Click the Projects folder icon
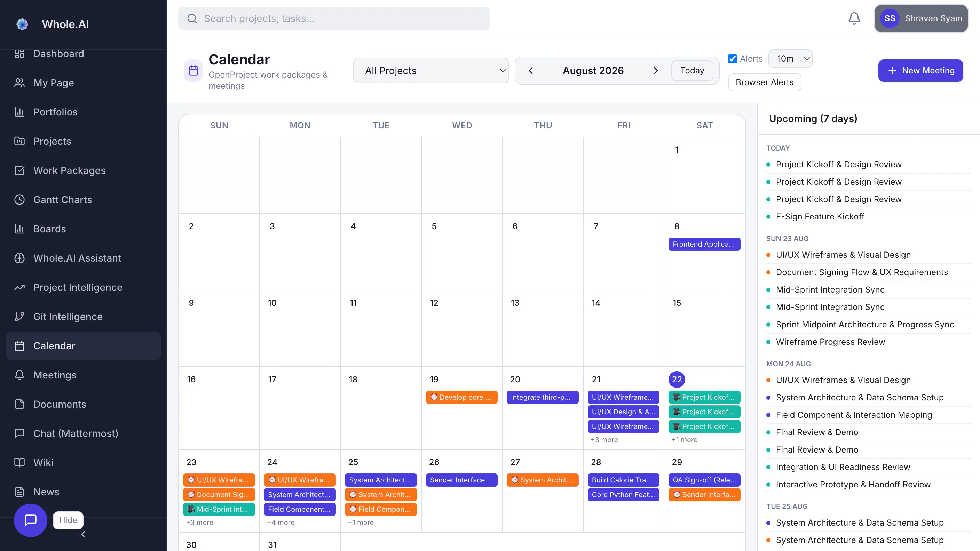The image size is (980, 551). click(19, 142)
